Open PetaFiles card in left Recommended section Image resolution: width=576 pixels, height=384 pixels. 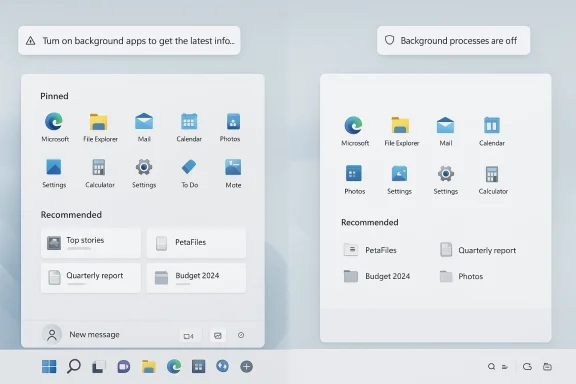tap(196, 243)
